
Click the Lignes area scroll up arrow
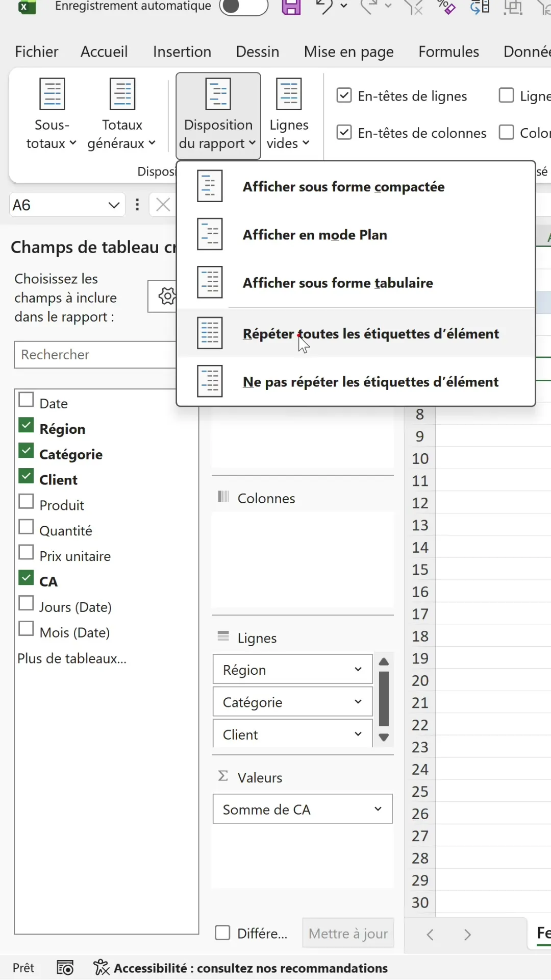click(384, 661)
